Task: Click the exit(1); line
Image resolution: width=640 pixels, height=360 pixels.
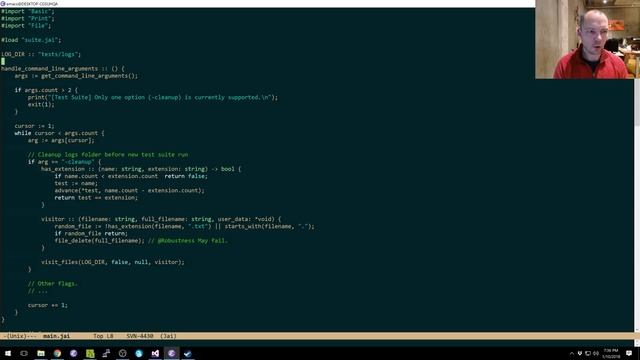Action: [41, 104]
